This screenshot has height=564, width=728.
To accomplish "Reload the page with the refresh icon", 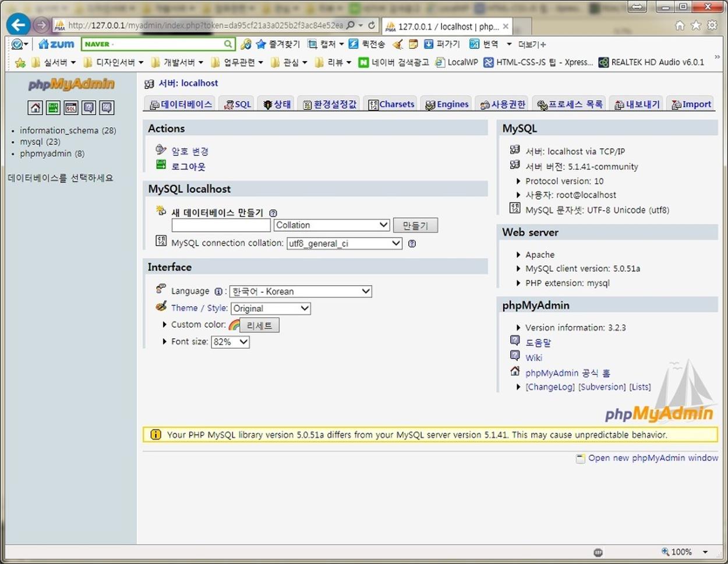I will [x=371, y=26].
